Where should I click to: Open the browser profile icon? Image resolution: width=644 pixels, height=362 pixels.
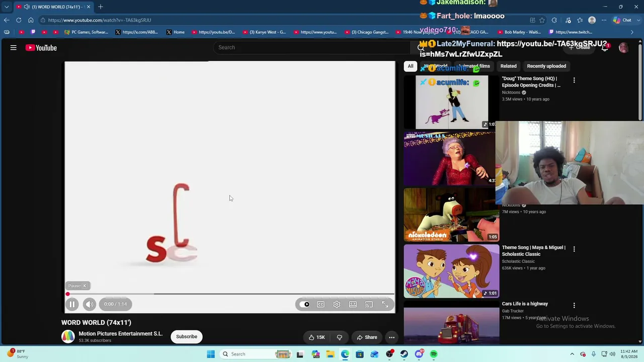(592, 20)
